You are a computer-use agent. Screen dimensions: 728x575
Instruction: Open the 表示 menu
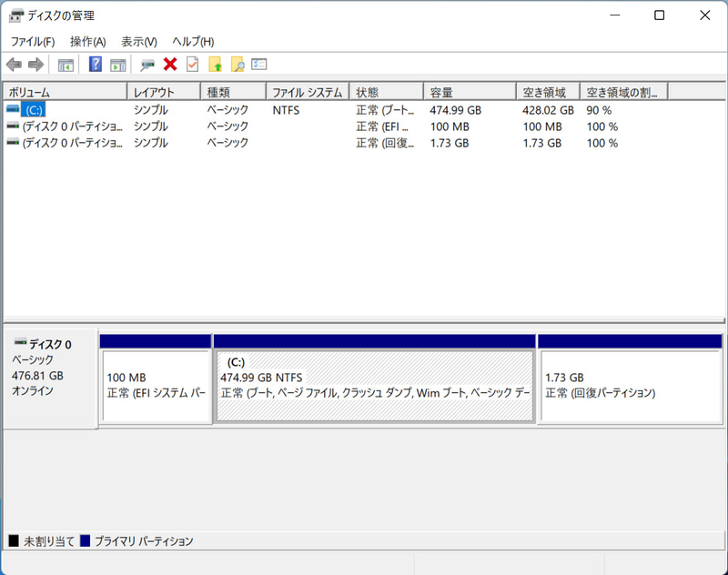[x=135, y=41]
